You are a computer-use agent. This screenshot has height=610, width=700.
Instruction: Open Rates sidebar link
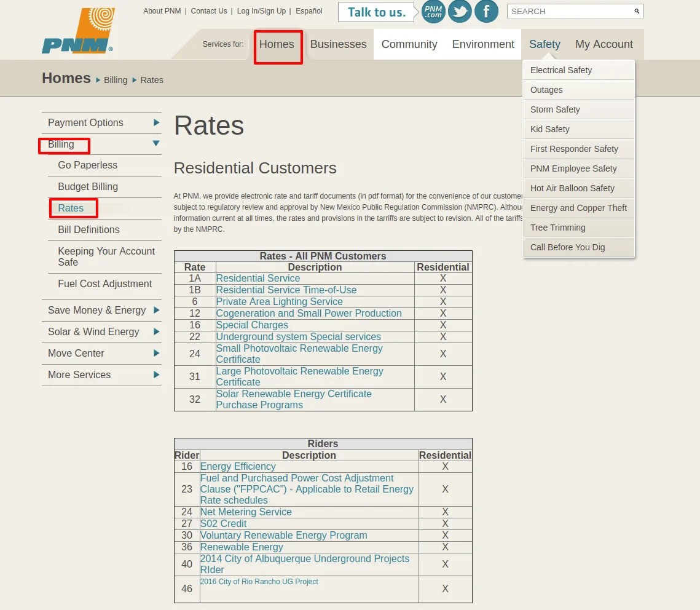tap(71, 208)
